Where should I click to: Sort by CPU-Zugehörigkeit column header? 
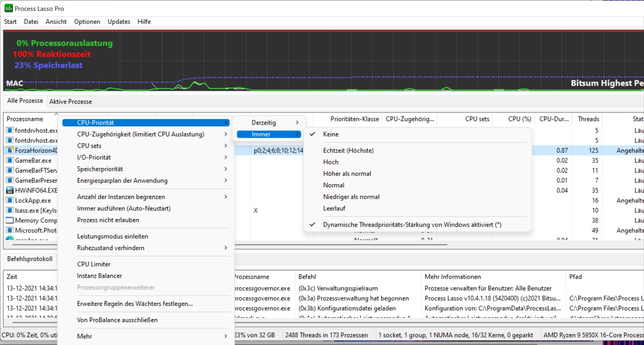coord(410,119)
